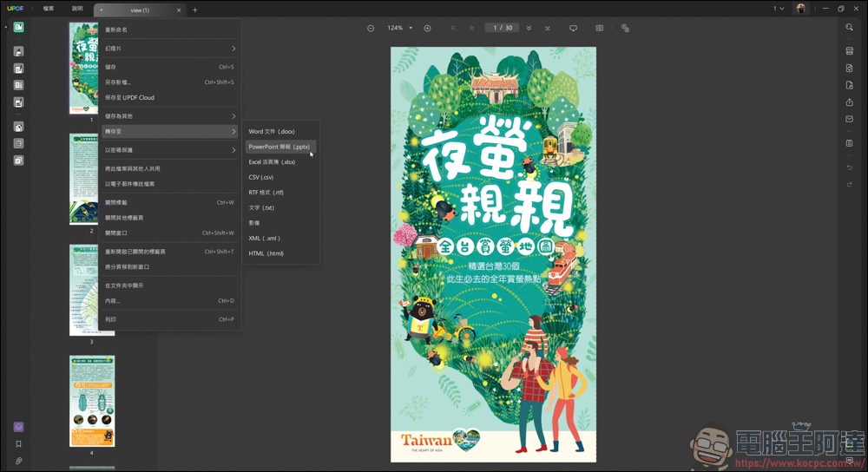Go to previous page double-chevron up
The width and height of the screenshot is (868, 472).
pyautogui.click(x=471, y=29)
